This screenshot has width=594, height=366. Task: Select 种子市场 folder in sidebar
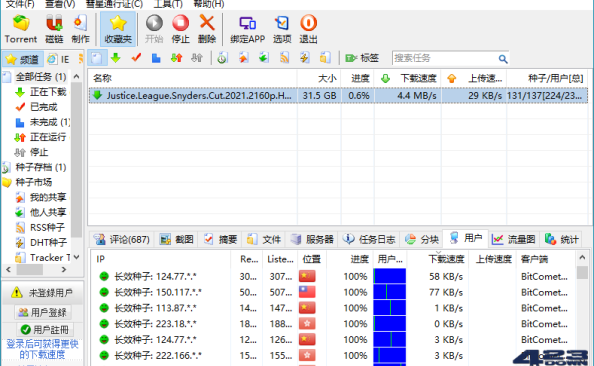pos(33,182)
